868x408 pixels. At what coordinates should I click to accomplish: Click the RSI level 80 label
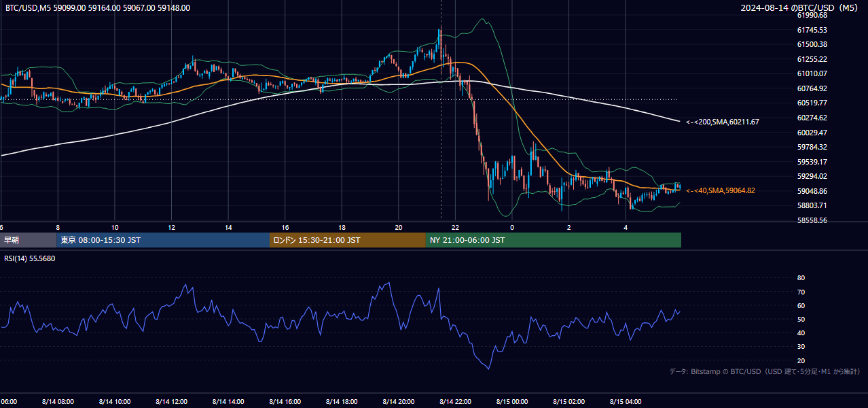801,278
